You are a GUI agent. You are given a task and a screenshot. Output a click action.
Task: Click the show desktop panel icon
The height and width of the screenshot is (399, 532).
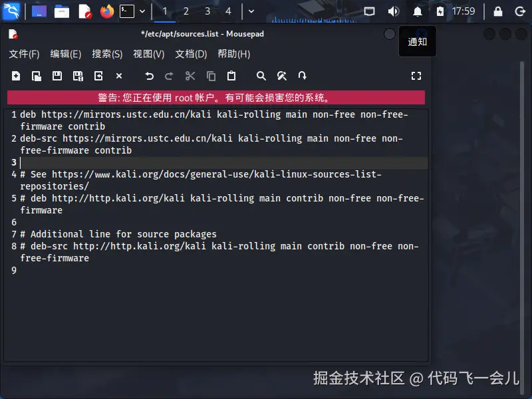[39, 11]
